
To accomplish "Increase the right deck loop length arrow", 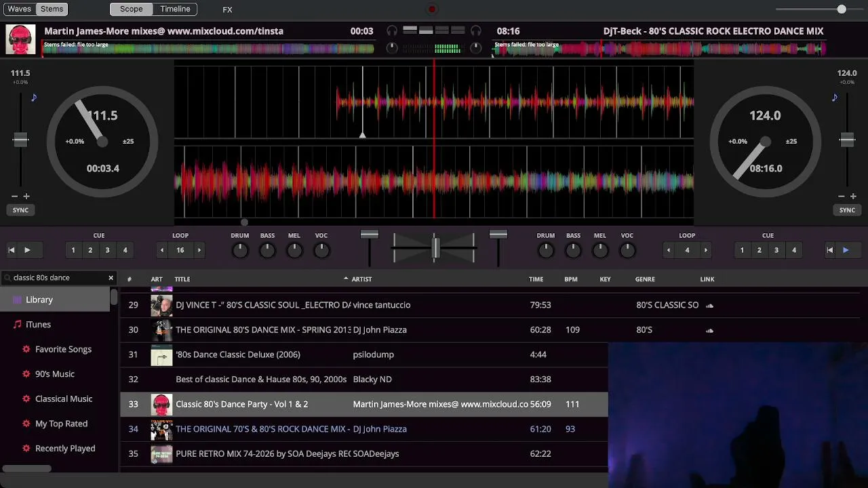I will [705, 250].
